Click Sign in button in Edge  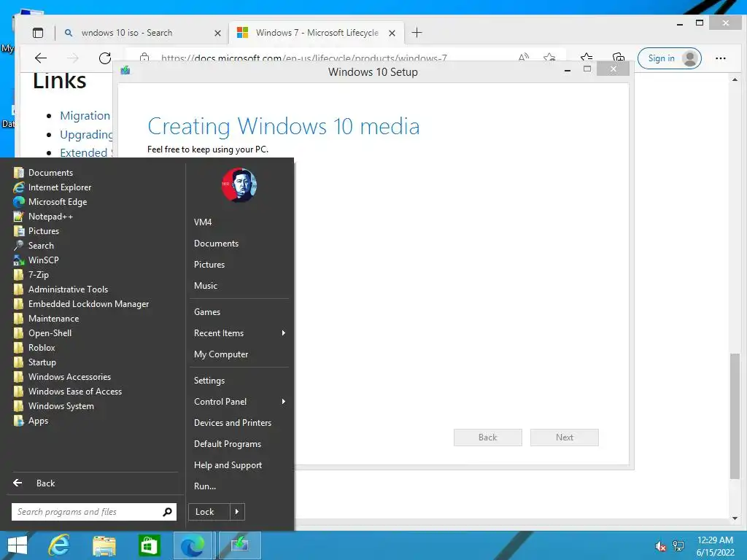click(x=670, y=58)
